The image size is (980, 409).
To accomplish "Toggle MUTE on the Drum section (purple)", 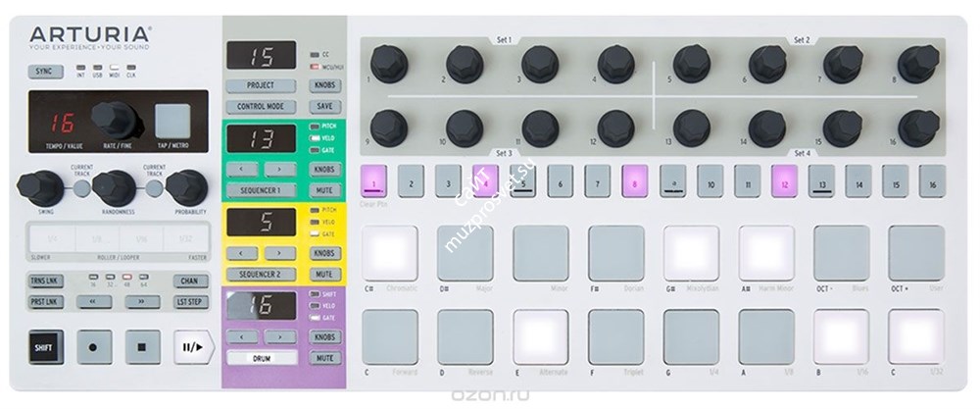I will point(325,358).
